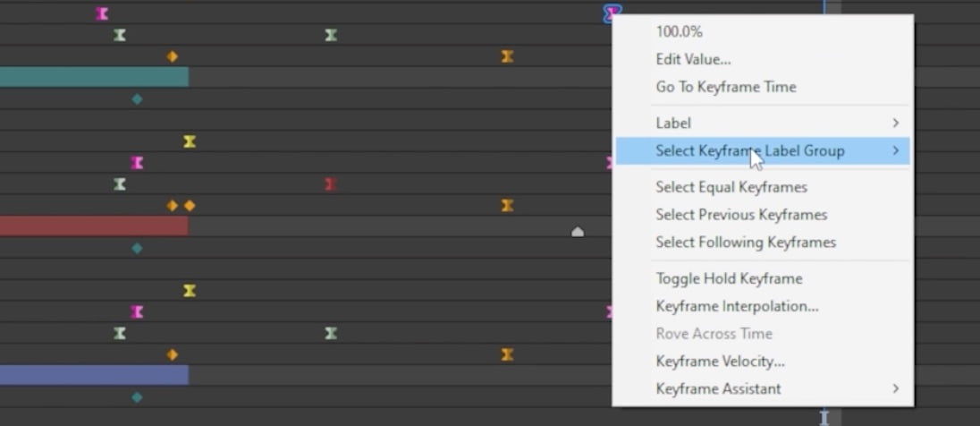This screenshot has width=980, height=426.
Task: Expand the Label submenu arrow
Action: 895,123
